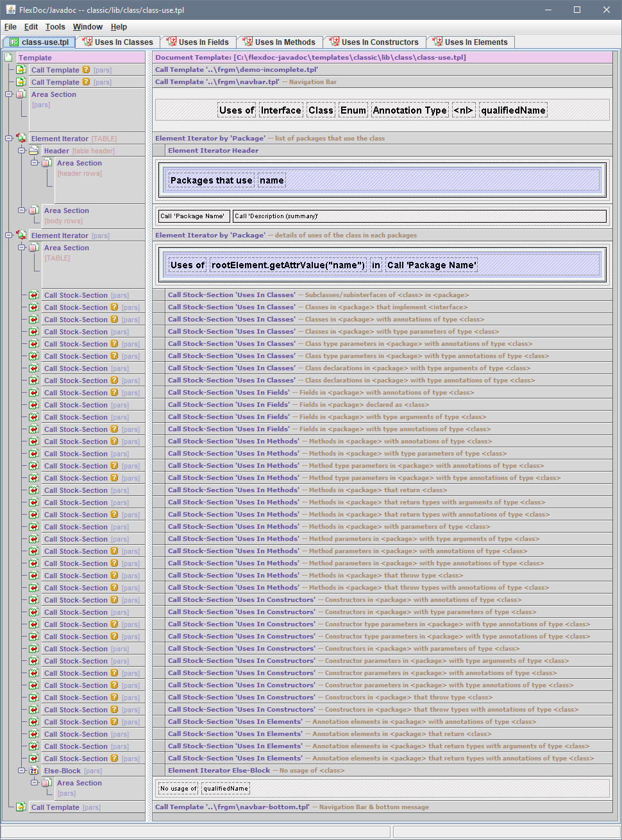Click the [body rows] Area Section icon
This screenshot has width=622, height=840.
[34, 210]
